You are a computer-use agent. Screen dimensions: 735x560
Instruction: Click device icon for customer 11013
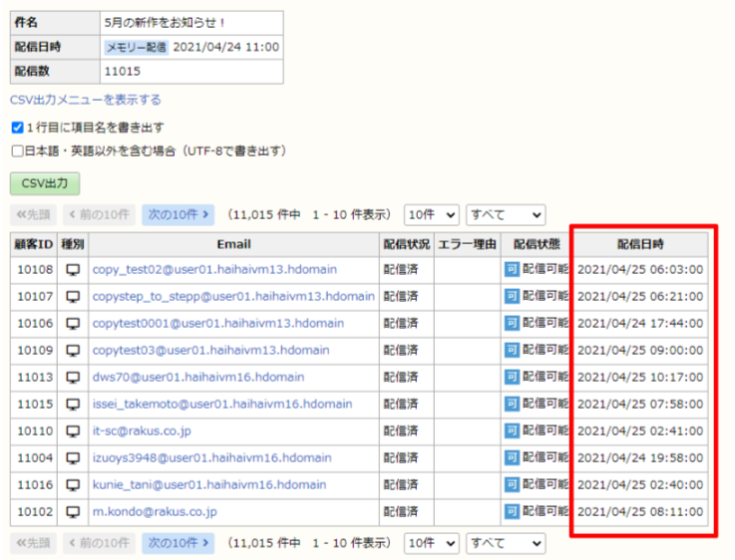click(73, 377)
